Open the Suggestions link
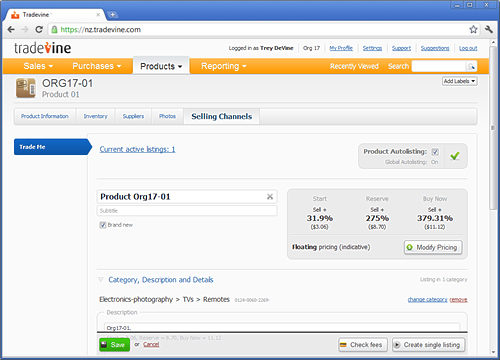This screenshot has height=360, width=500. (x=435, y=48)
